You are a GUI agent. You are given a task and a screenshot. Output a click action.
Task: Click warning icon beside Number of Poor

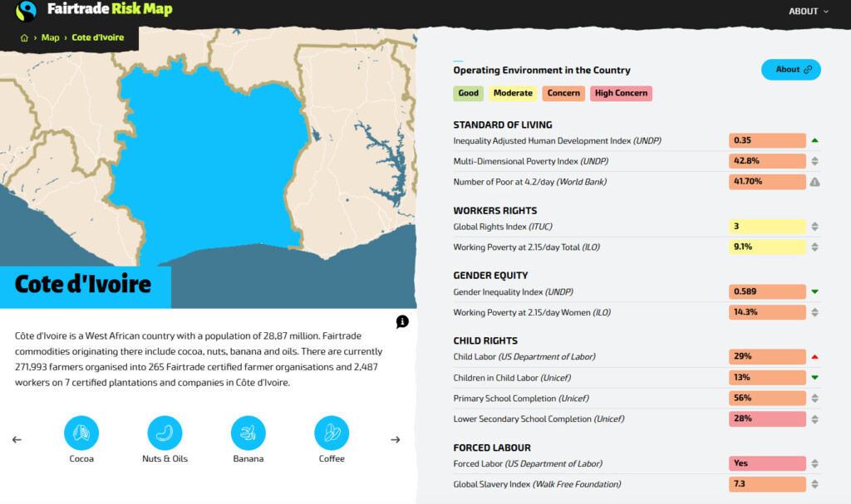814,182
